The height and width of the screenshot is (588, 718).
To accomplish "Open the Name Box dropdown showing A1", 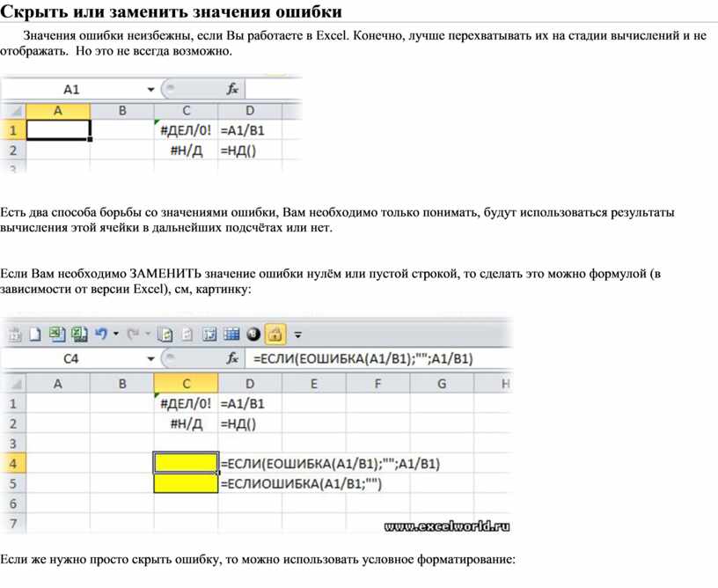I will tap(150, 90).
